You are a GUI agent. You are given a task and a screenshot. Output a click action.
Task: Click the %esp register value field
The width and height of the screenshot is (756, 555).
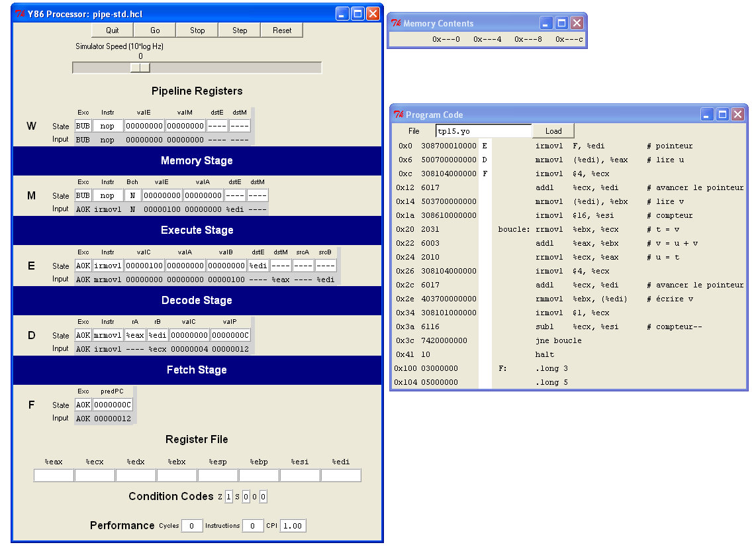click(x=217, y=475)
